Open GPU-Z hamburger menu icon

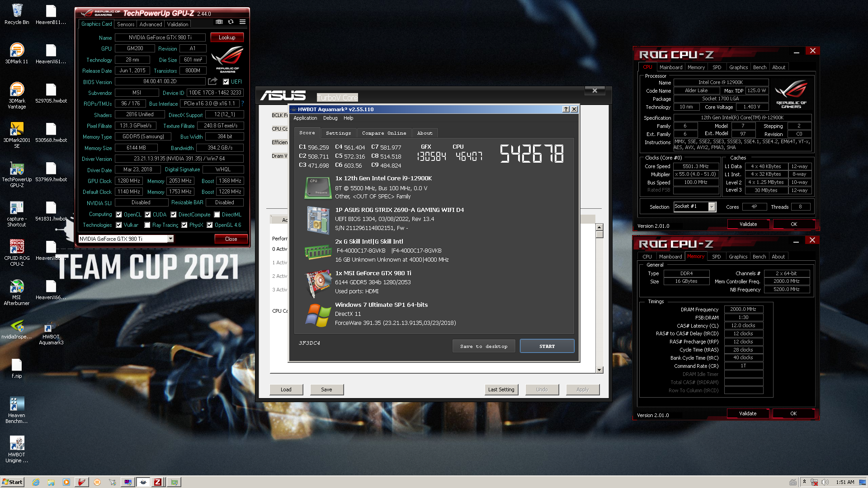[x=242, y=22]
